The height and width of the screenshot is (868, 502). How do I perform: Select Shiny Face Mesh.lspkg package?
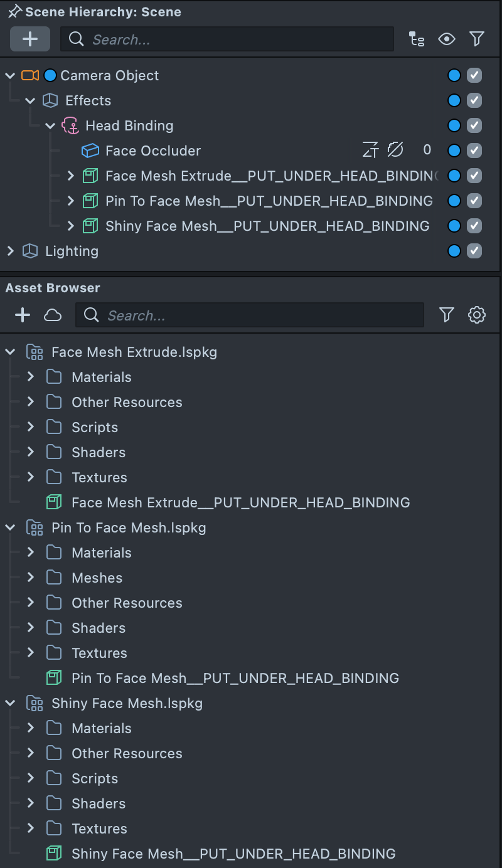tap(127, 703)
